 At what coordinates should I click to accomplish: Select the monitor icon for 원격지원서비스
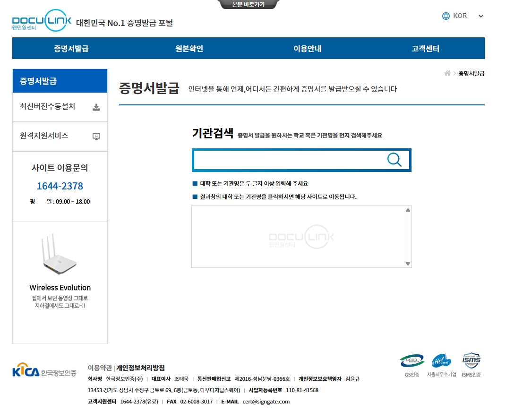[96, 137]
